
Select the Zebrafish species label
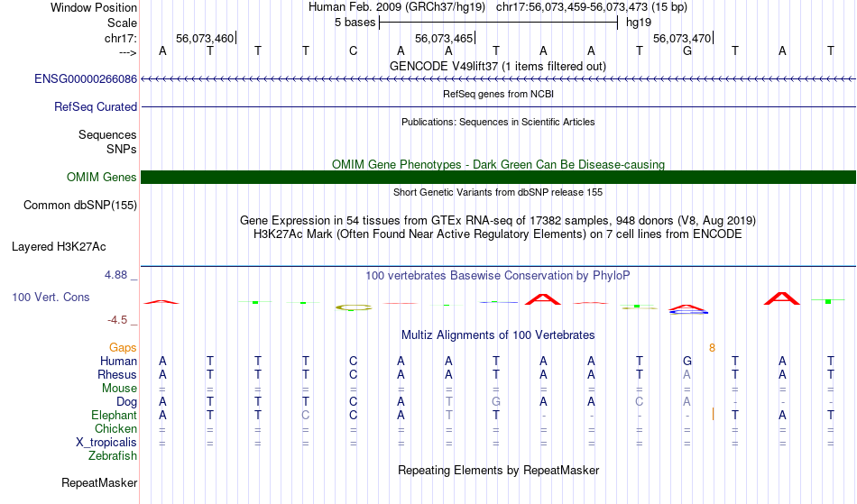click(113, 456)
